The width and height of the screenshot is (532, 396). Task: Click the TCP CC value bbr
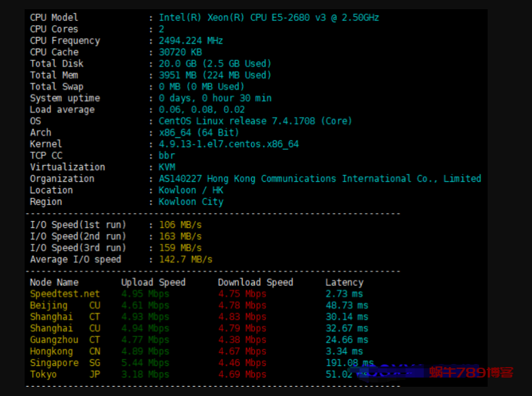(x=167, y=155)
